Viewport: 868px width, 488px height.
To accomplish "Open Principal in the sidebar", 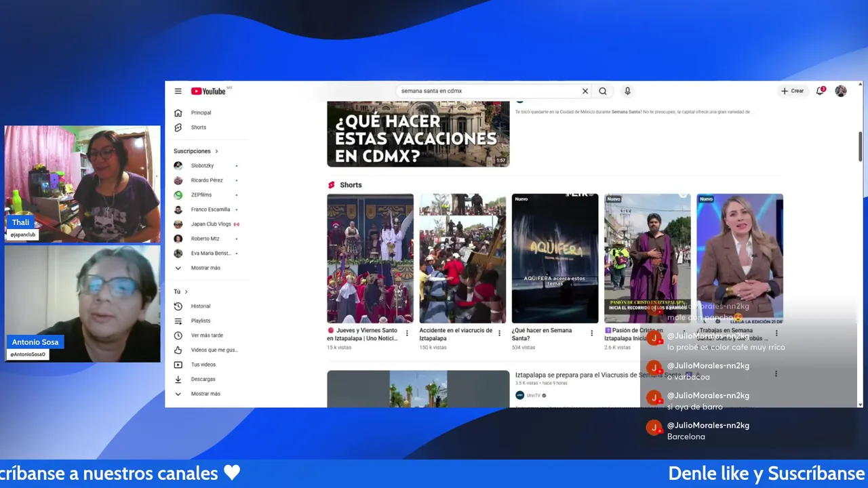I will point(201,113).
